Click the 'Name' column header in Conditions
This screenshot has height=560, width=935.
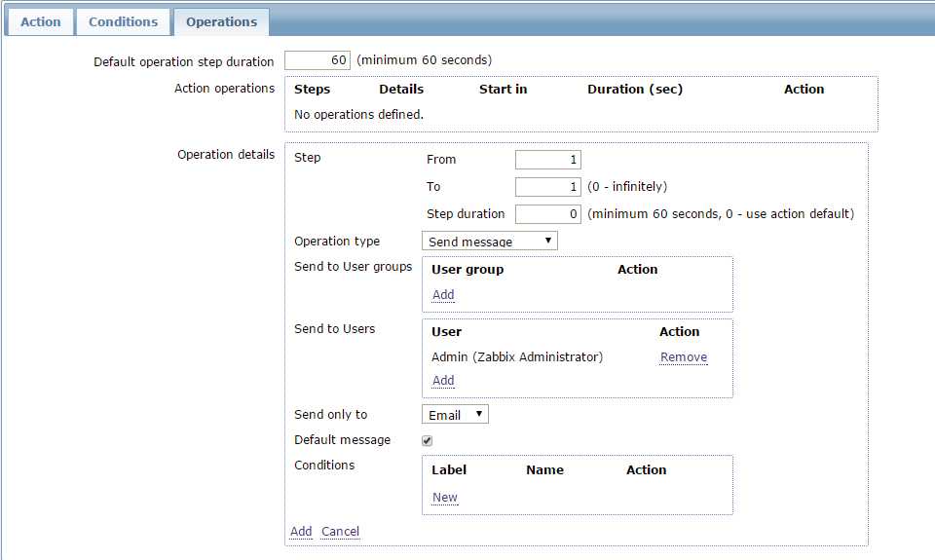[x=544, y=470]
